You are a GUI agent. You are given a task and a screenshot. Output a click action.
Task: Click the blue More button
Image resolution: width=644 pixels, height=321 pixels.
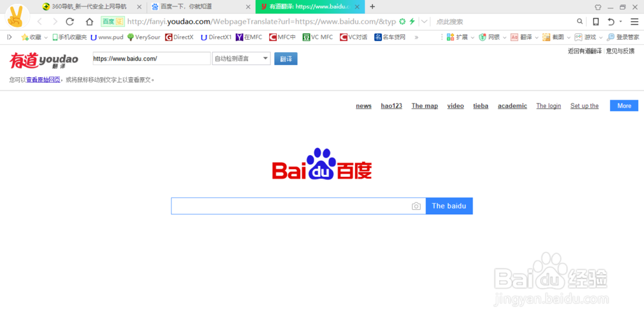[x=624, y=105]
